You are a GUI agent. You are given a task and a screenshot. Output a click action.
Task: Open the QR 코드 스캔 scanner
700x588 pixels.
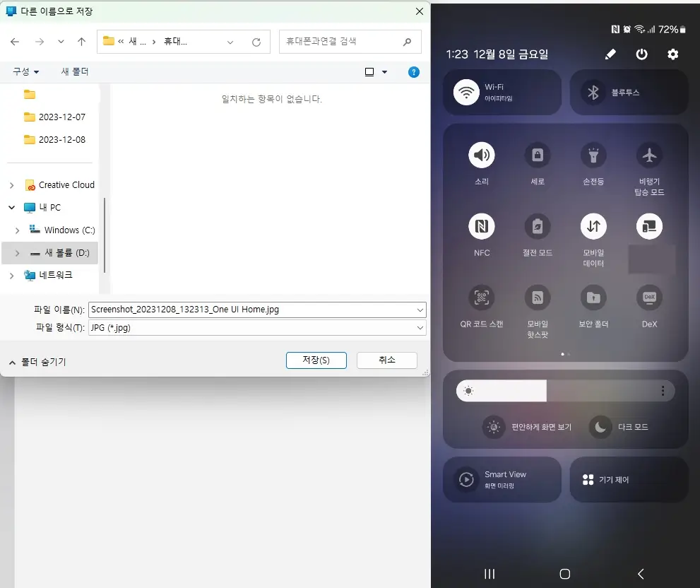pos(481,297)
